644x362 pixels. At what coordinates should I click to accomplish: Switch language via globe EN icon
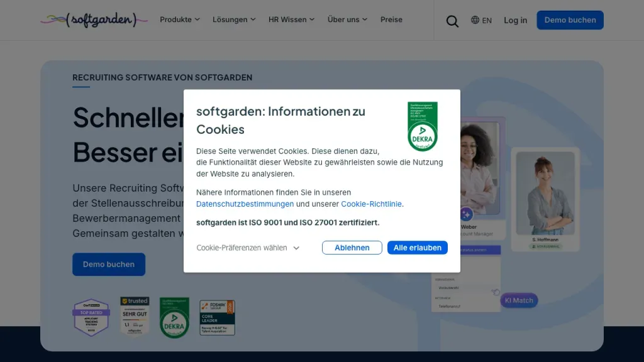pyautogui.click(x=481, y=20)
